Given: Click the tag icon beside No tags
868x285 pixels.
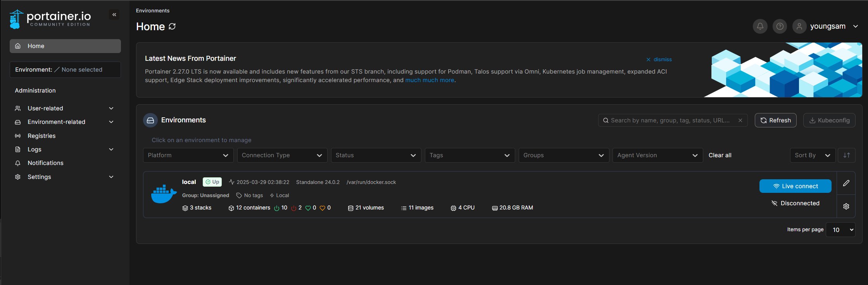Looking at the screenshot, I should point(239,196).
